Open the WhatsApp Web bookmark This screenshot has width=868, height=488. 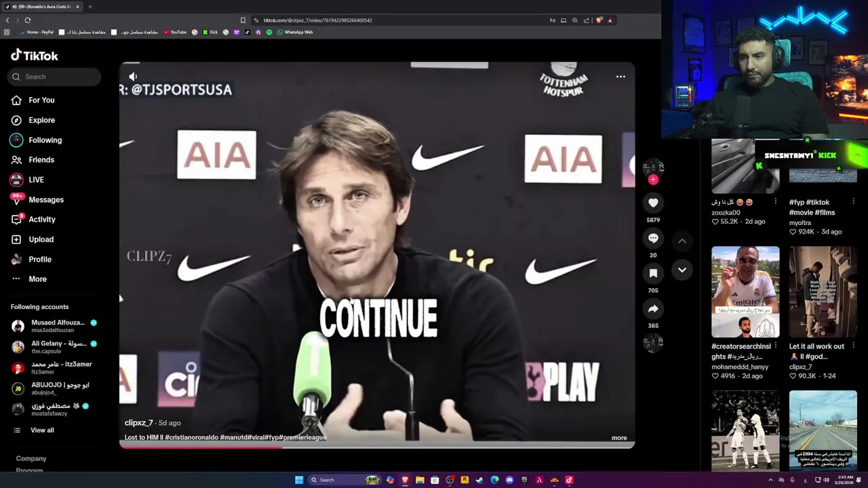295,33
